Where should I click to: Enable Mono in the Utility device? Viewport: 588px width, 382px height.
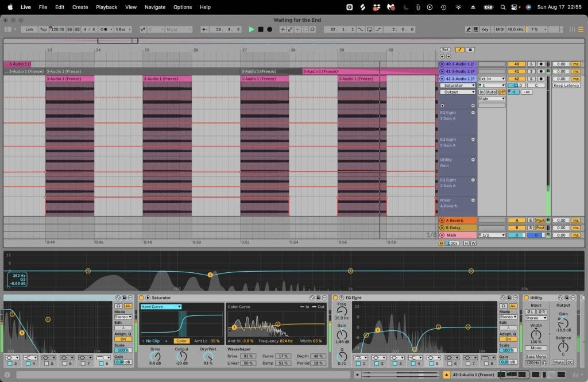(x=536, y=348)
